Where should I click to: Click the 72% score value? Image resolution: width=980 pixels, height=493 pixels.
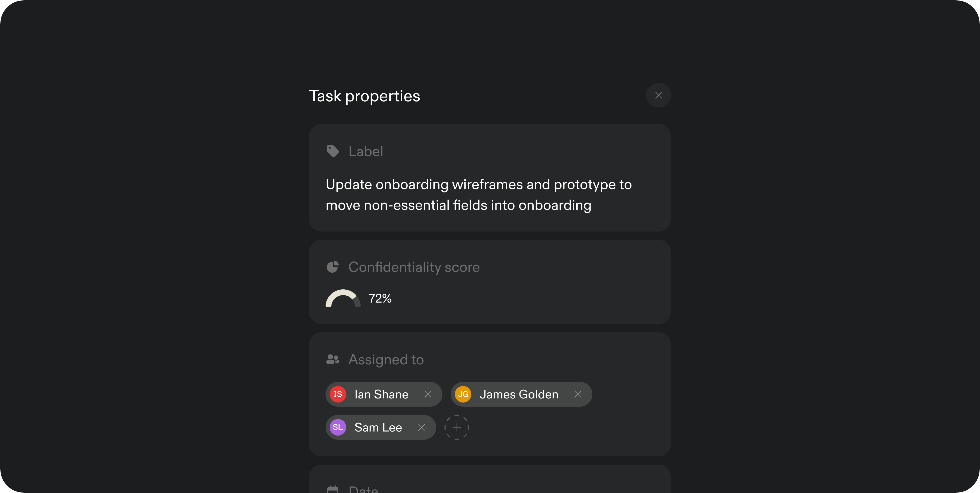click(x=380, y=298)
